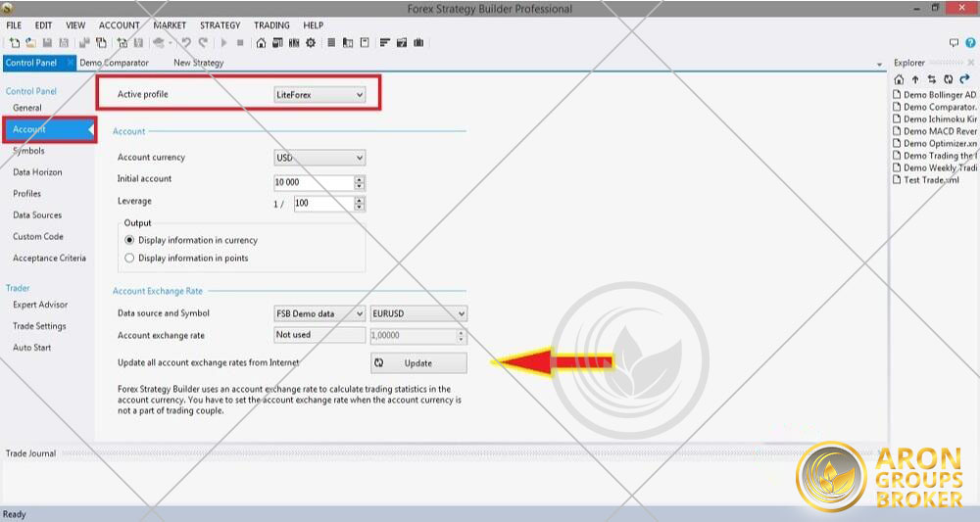The width and height of the screenshot is (980, 522).
Task: Click the bar chart lines toolbar icon
Action: tap(385, 42)
